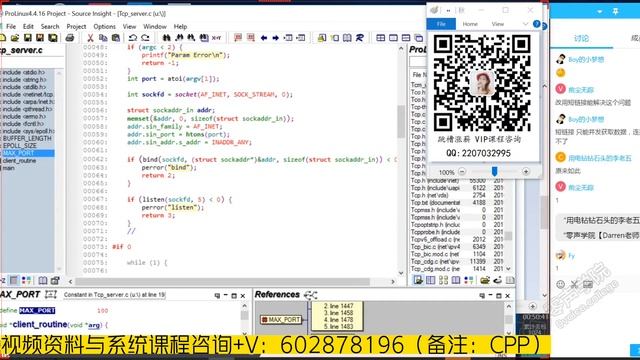Image resolution: width=640 pixels, height=360 pixels.
Task: Click the References panel graph icon
Action: [x=311, y=295]
